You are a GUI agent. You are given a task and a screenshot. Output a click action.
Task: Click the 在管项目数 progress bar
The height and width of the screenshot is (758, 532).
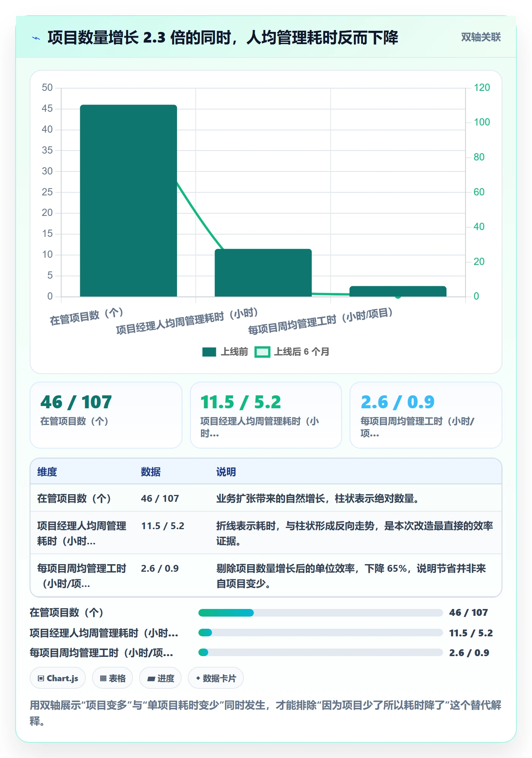[320, 613]
